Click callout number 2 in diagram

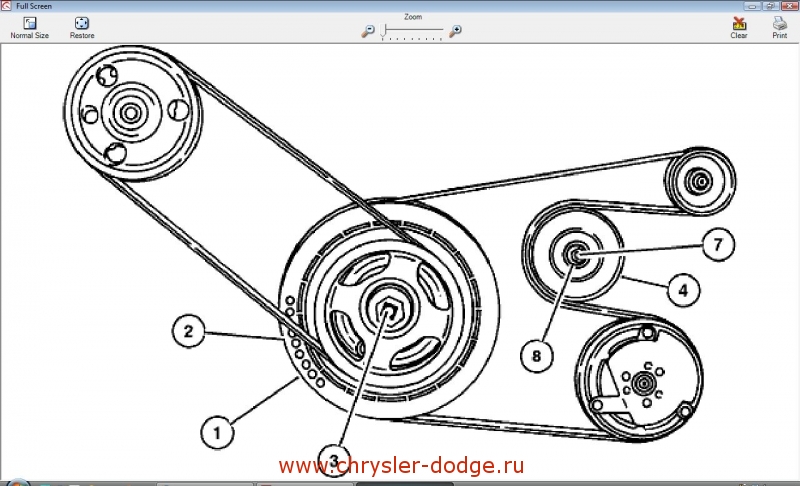click(x=188, y=331)
